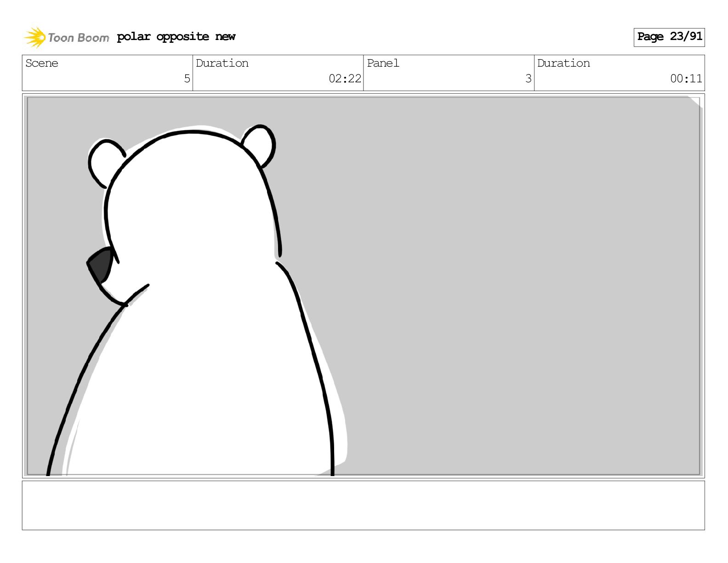Select scene number value 5

(x=187, y=79)
